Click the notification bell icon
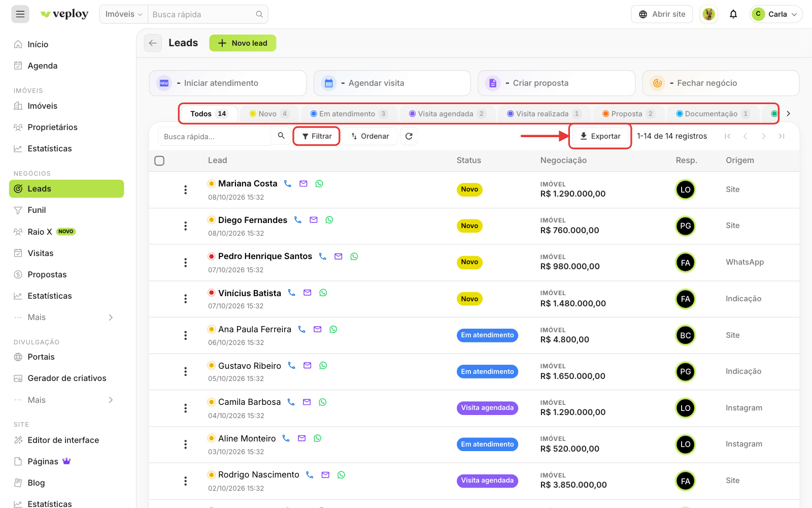This screenshot has height=508, width=812. [733, 14]
